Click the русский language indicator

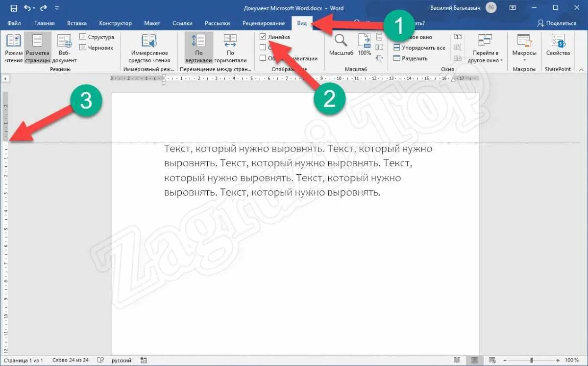(x=122, y=360)
